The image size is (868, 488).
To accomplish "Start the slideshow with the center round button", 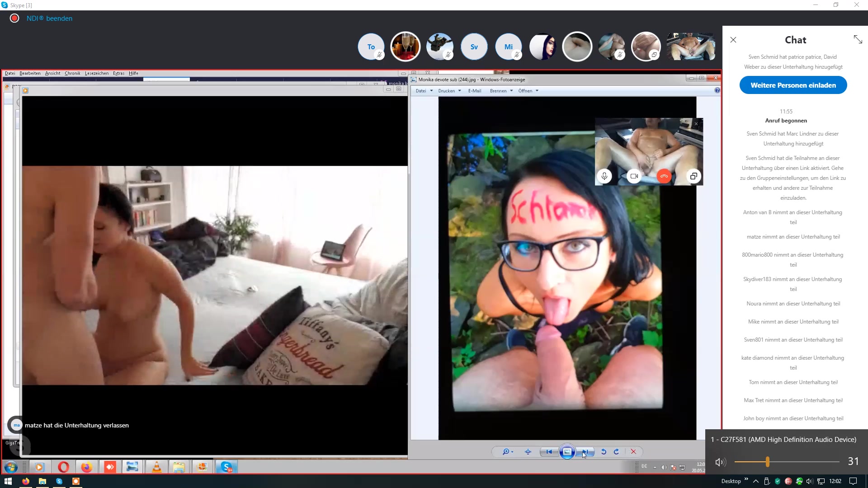I will coord(567,451).
